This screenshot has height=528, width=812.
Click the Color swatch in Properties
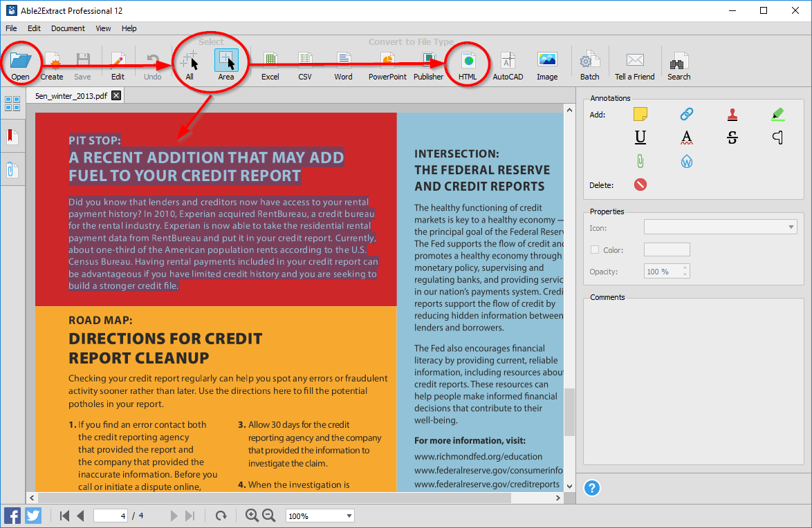click(667, 249)
